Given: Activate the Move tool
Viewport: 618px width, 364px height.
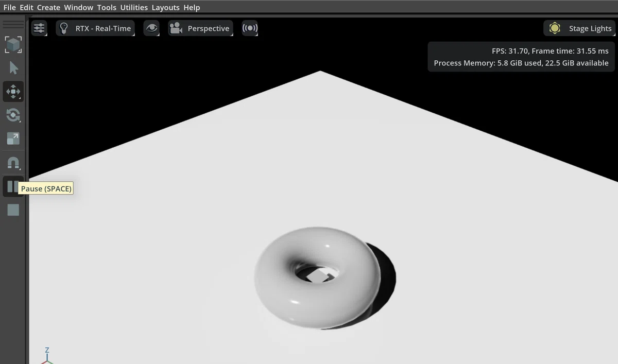Looking at the screenshot, I should [13, 92].
